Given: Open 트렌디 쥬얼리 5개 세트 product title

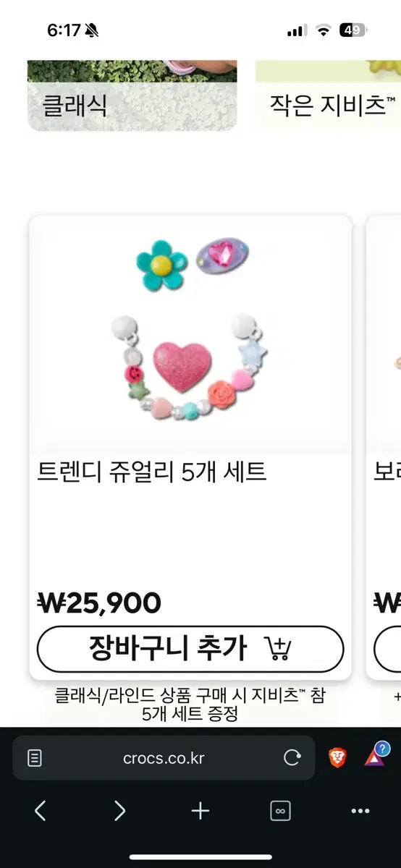Looking at the screenshot, I should click(152, 472).
